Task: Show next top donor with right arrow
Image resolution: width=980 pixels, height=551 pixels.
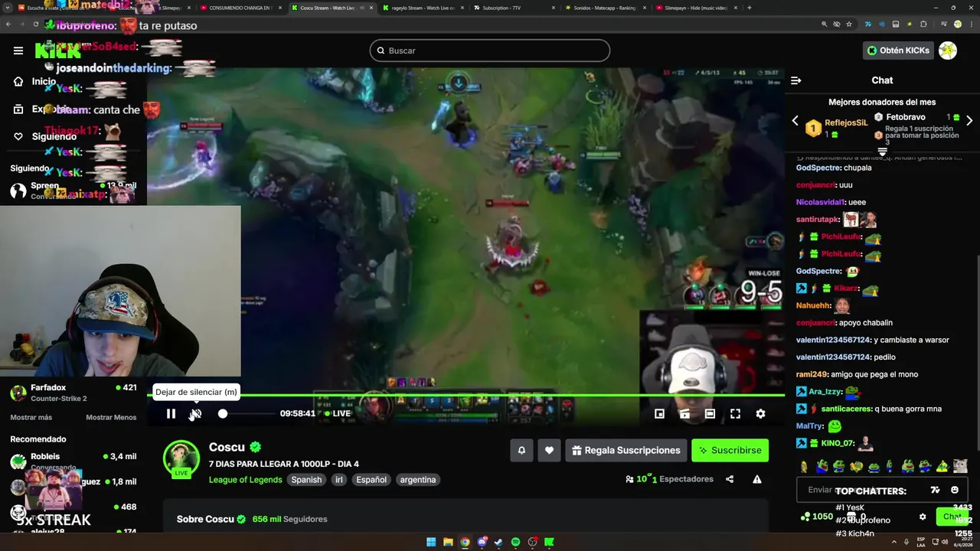Action: [x=969, y=121]
